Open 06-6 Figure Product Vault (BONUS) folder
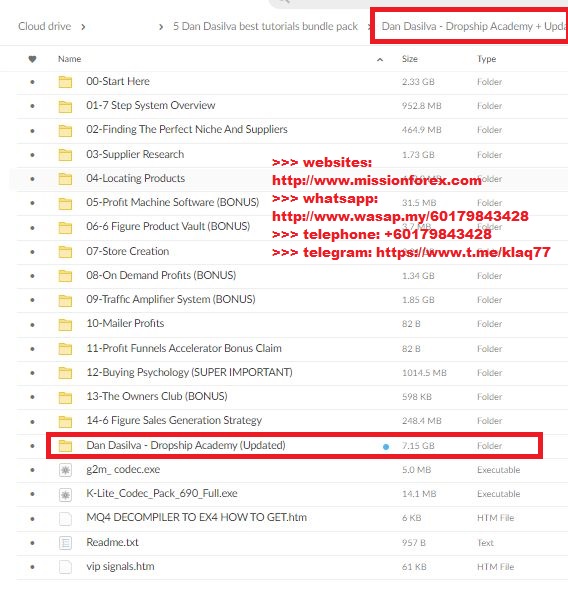Image resolution: width=568 pixels, height=592 pixels. point(168,227)
